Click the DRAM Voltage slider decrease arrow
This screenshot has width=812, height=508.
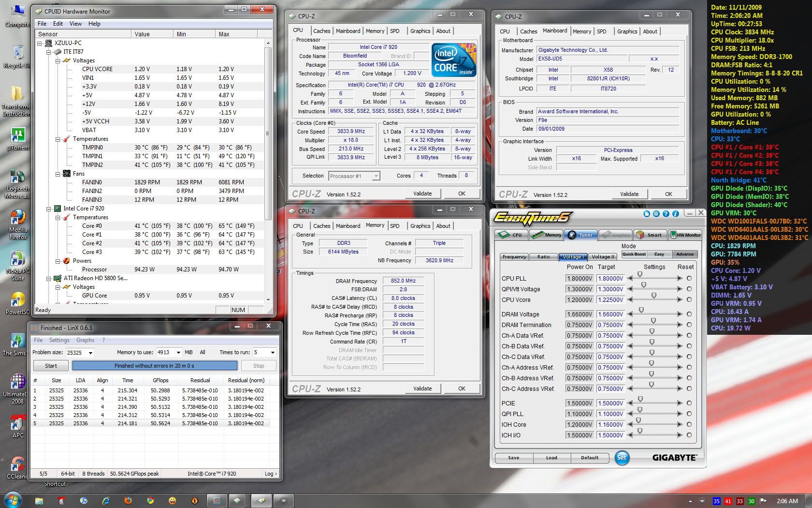[630, 314]
